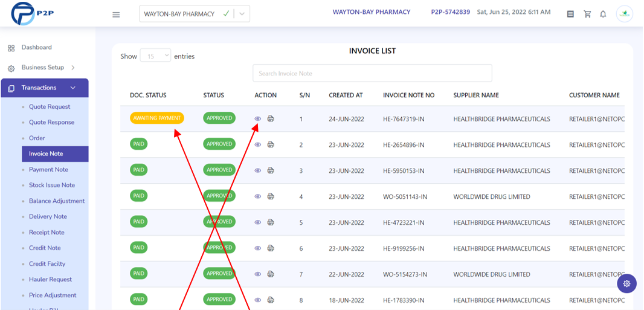Viewport: 644px width, 310px height.
Task: Click APPROVED badge for invoice HE-5950153-IN
Action: click(x=219, y=170)
